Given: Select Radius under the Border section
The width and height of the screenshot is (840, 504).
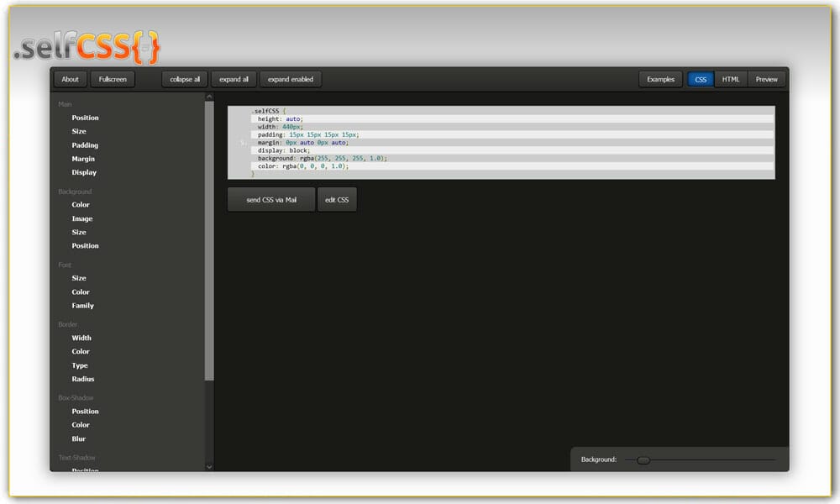Looking at the screenshot, I should [83, 379].
